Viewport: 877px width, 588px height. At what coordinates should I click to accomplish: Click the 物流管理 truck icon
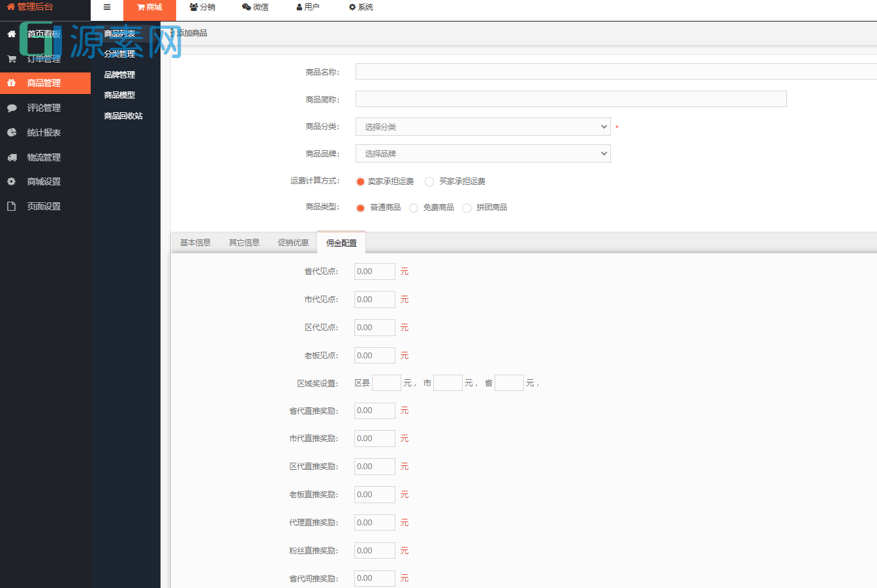pos(10,157)
